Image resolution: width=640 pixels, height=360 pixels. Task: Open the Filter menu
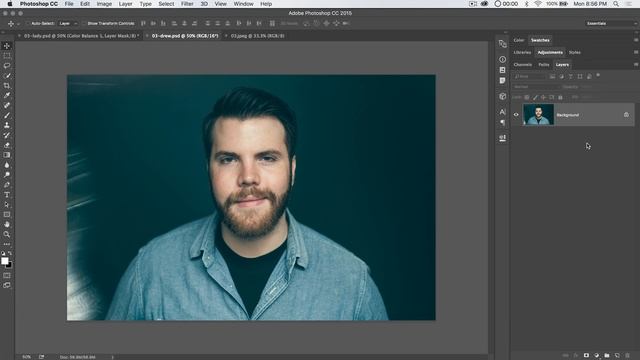pos(187,4)
